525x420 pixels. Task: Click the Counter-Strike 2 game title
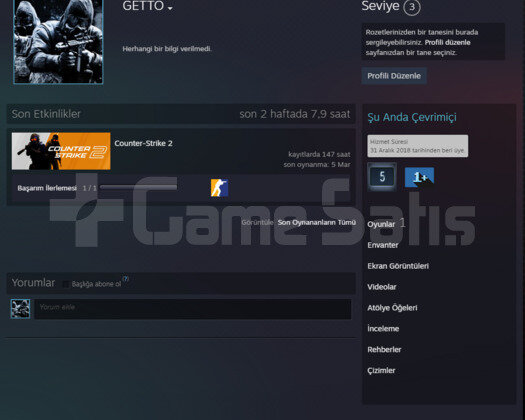tap(143, 143)
